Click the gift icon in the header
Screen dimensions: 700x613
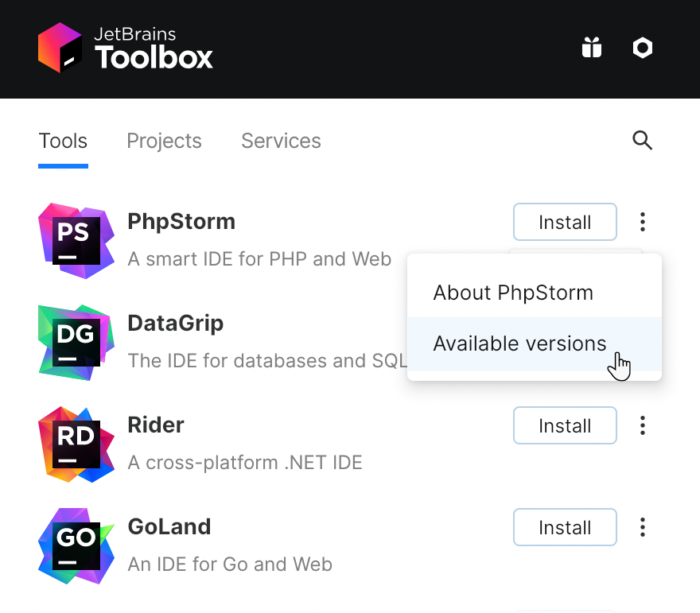point(592,48)
